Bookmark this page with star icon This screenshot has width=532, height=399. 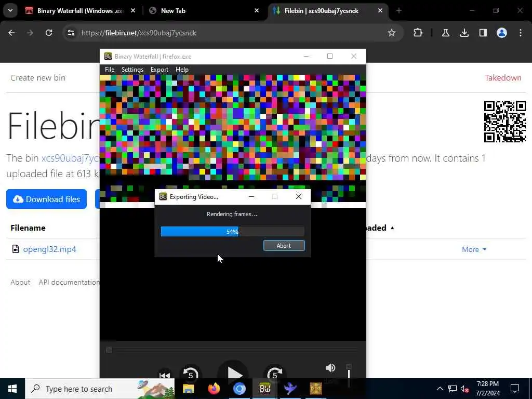coord(392,33)
